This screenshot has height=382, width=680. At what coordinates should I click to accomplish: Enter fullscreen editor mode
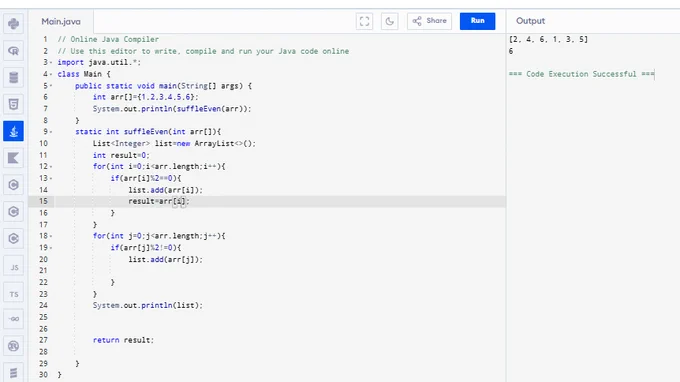coord(364,21)
